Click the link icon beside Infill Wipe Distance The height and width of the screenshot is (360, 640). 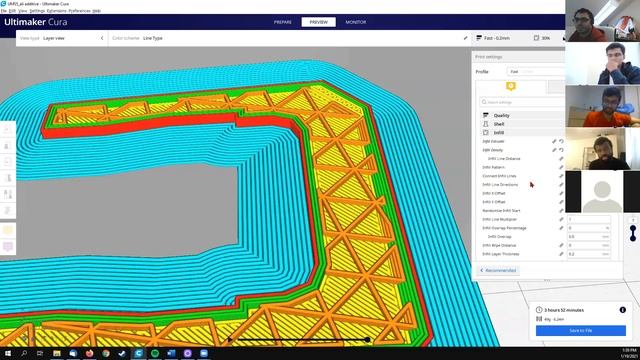click(561, 245)
